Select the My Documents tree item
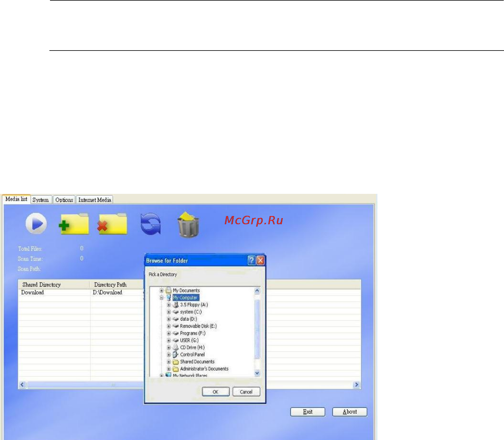This screenshot has width=504, height=440. coord(186,290)
